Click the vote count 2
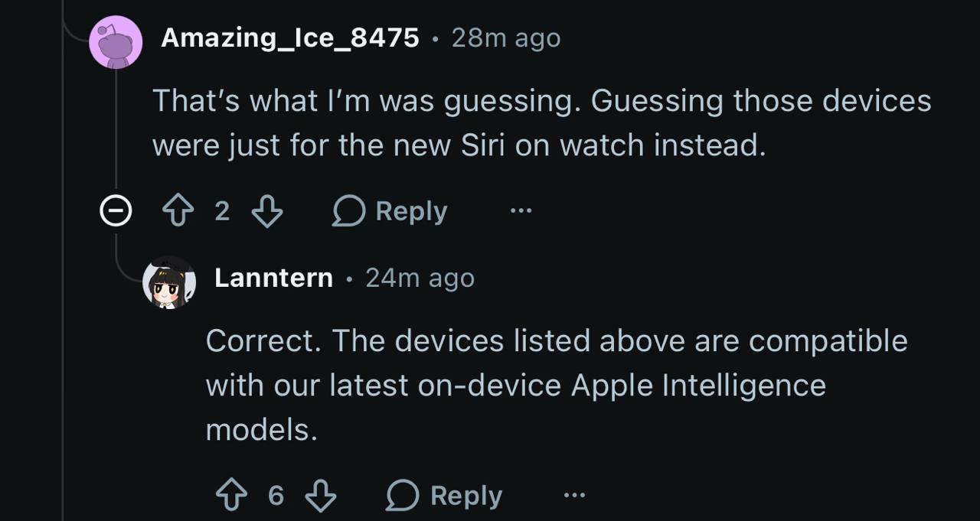 pos(222,211)
